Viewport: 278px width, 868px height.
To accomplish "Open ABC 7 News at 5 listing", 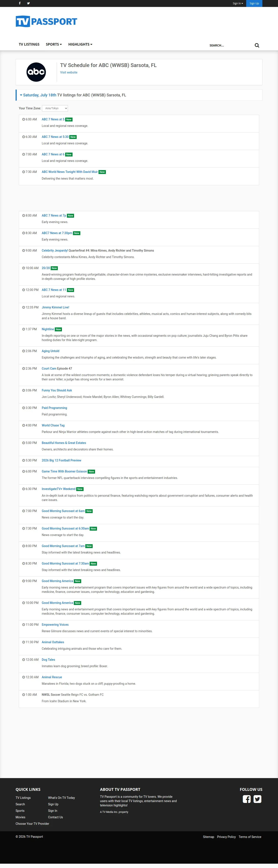I will click(x=53, y=119).
